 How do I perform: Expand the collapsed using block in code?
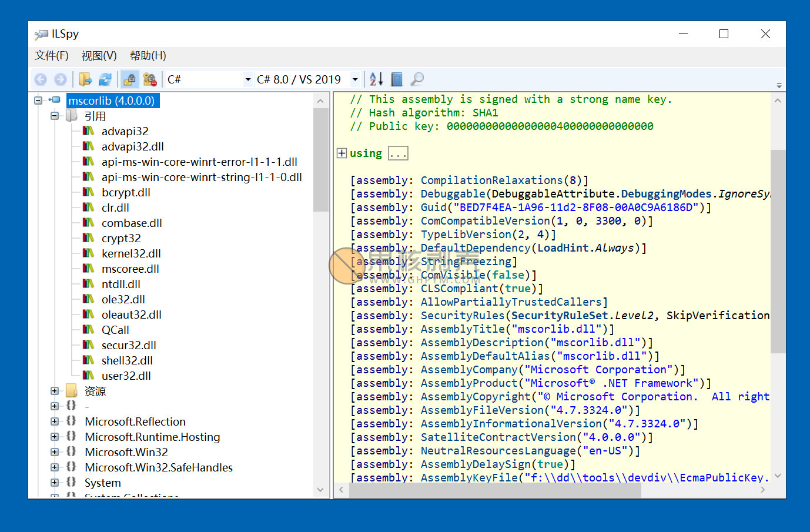342,153
